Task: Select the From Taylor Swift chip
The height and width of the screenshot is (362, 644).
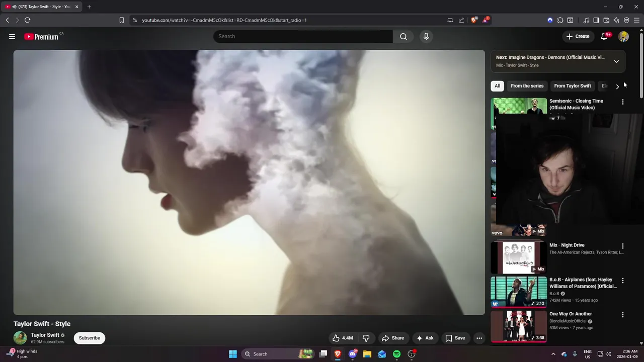Action: (572, 86)
